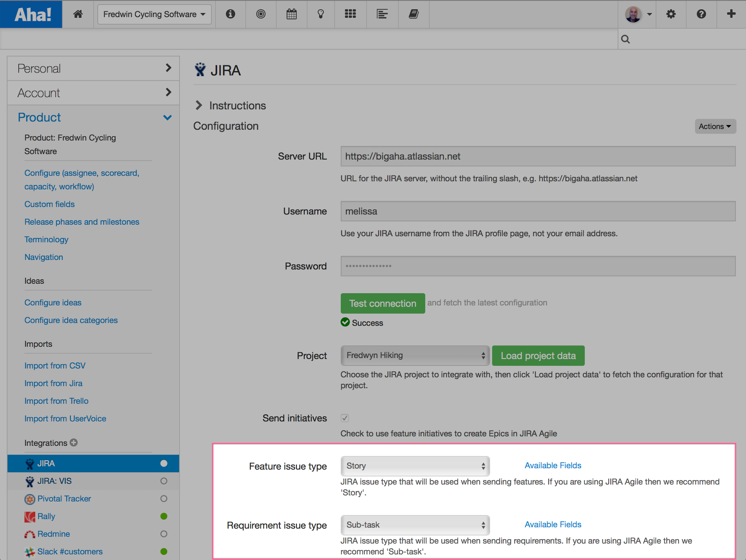746x560 pixels.
Task: Open the reports list icon
Action: pyautogui.click(x=382, y=14)
